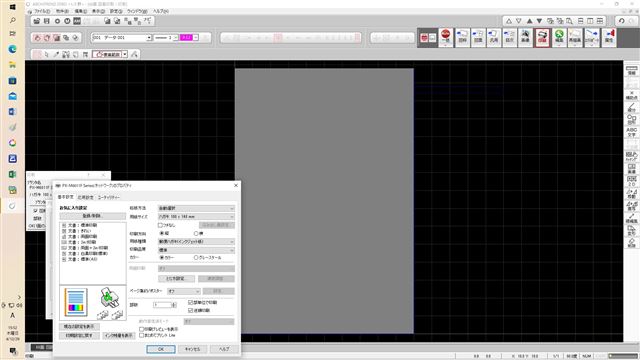Click the save disk icon in toolbar
Screen dimensions: 640x360
[47, 21]
